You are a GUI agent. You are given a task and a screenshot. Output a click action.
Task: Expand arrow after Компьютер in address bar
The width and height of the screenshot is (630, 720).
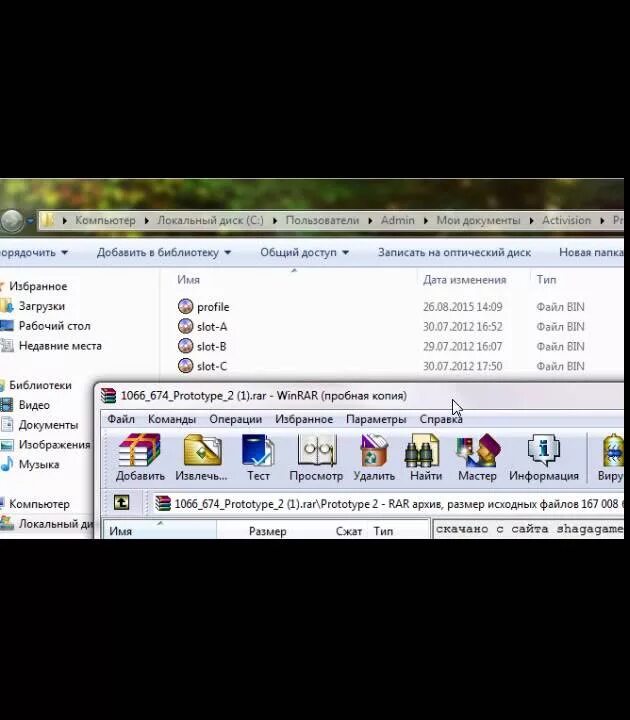146,221
